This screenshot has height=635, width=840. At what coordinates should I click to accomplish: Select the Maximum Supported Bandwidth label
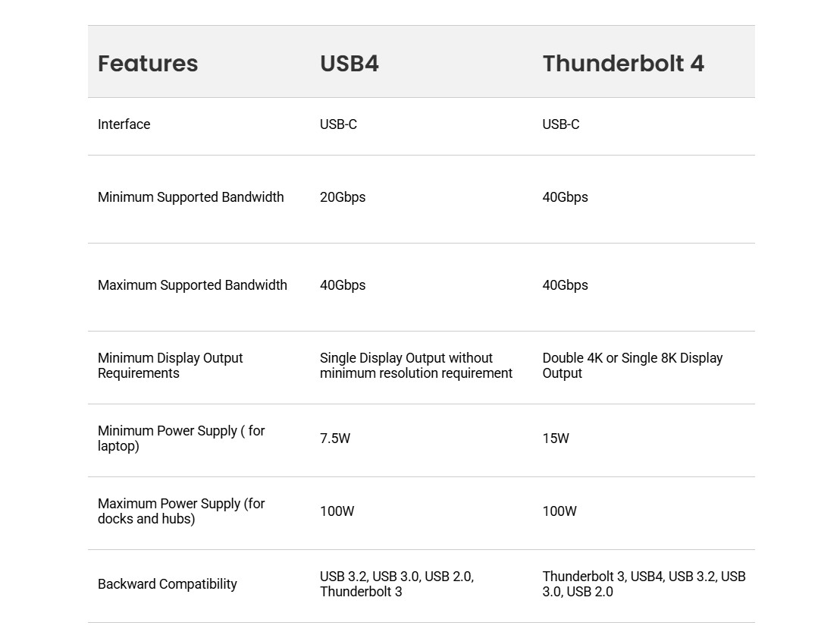(193, 285)
